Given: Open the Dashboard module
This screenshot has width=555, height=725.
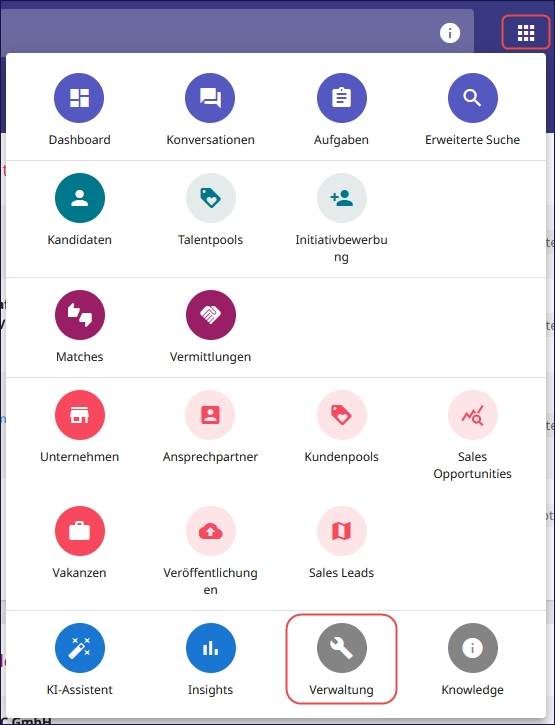Looking at the screenshot, I should coord(79,98).
